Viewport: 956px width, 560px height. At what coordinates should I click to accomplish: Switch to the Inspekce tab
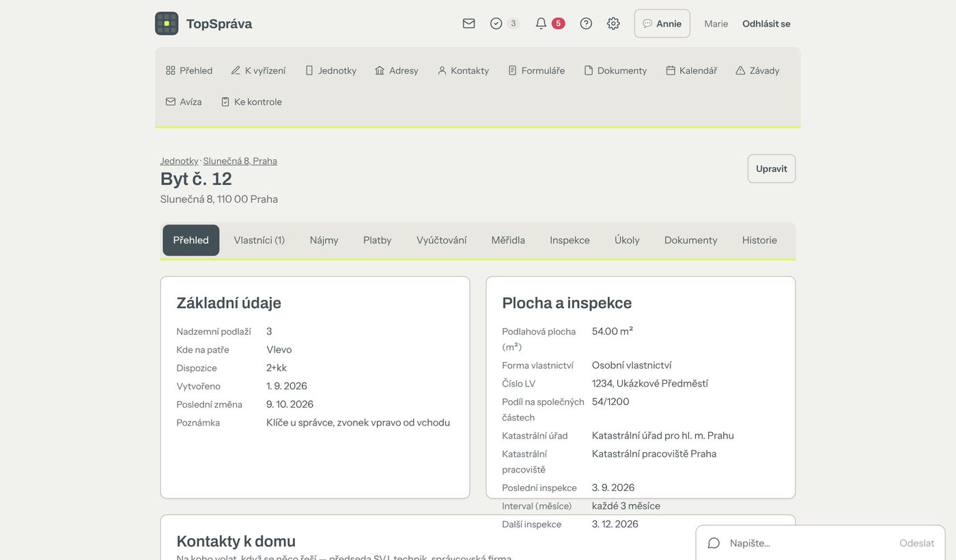(570, 240)
